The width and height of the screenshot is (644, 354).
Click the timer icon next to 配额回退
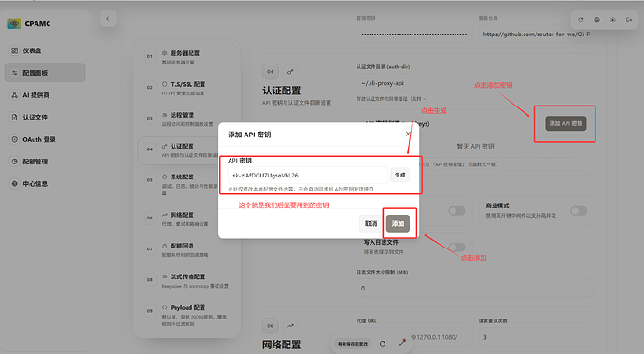164,246
